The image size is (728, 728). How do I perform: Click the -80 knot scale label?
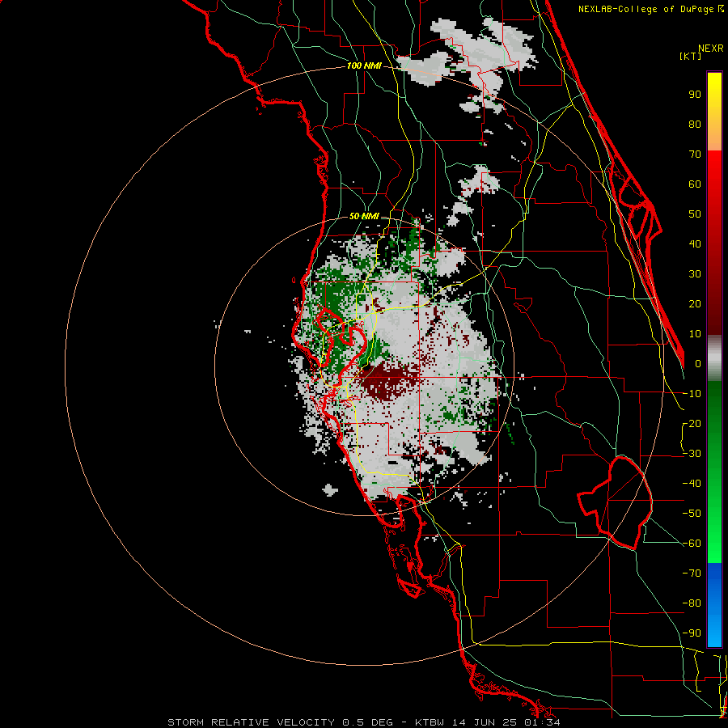[x=692, y=603]
